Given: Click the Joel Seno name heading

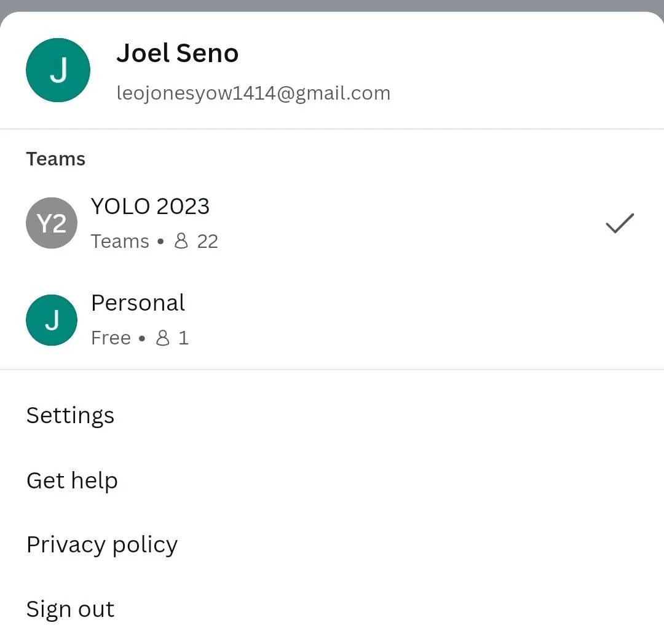Looking at the screenshot, I should [x=178, y=54].
